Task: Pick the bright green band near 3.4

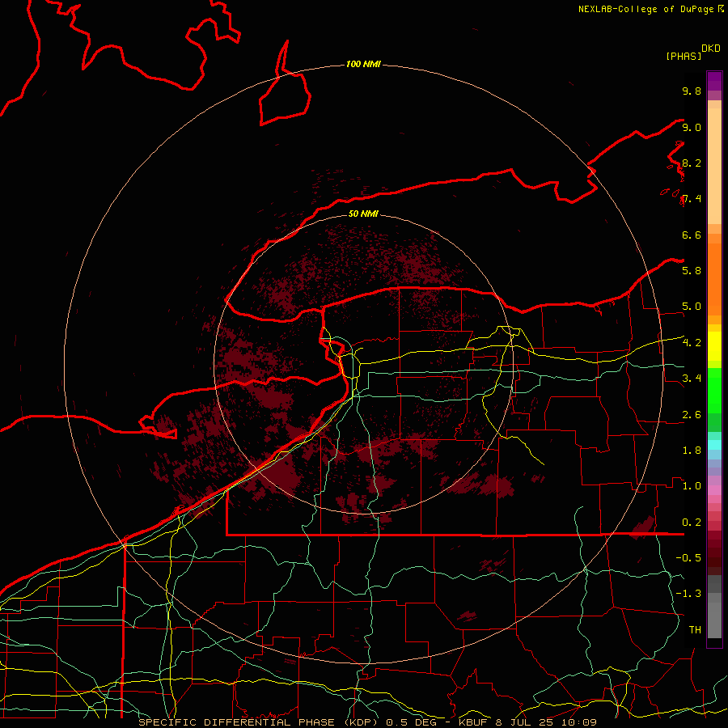Action: 714,390
